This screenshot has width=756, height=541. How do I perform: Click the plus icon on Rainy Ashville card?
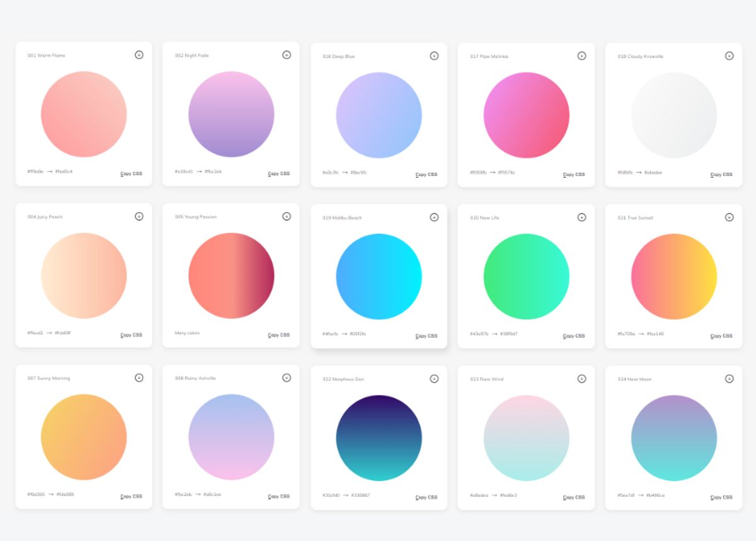pos(287,378)
